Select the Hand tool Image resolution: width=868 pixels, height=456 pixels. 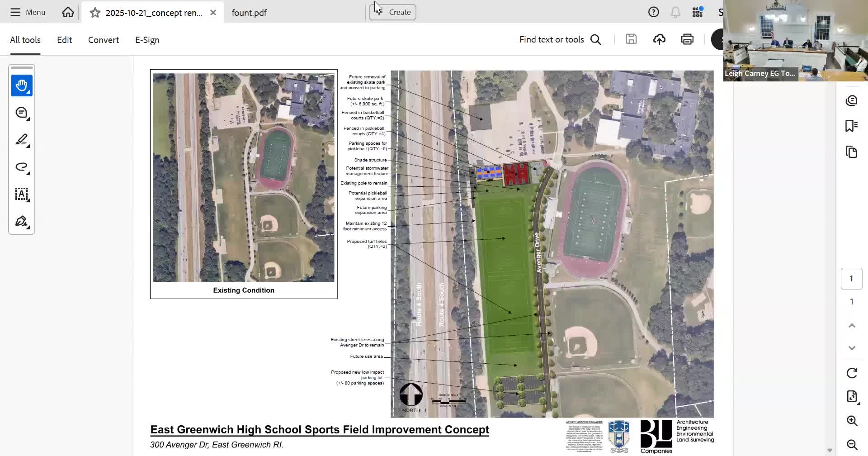[x=22, y=85]
